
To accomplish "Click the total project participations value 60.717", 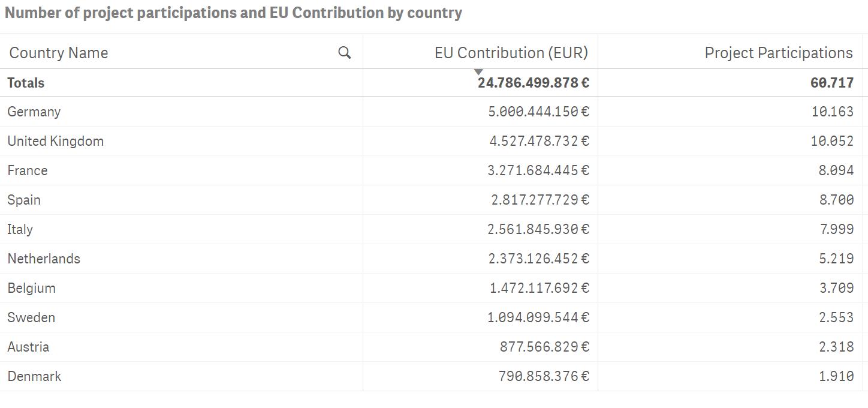I will coord(831,83).
